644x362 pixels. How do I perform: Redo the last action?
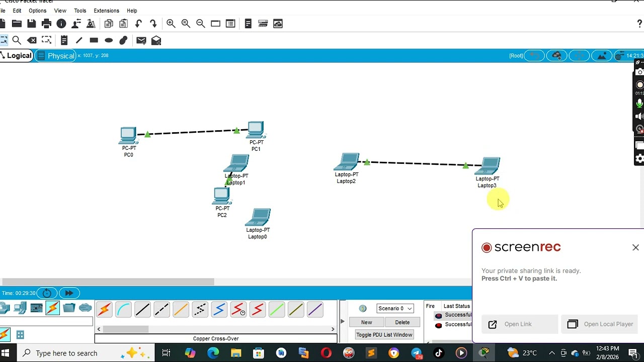click(x=153, y=24)
